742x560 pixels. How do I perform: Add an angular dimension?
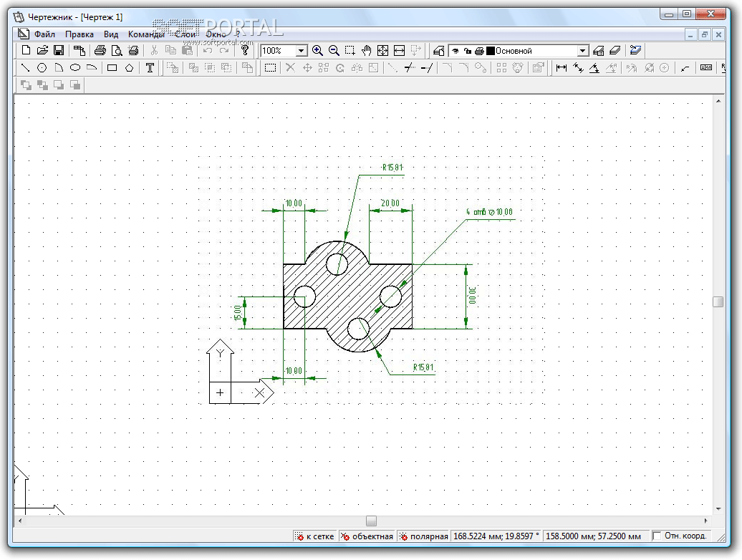click(x=594, y=67)
